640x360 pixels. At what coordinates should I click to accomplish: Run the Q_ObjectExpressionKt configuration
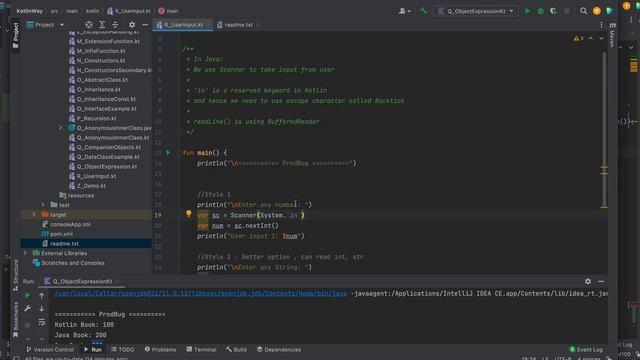tap(527, 11)
